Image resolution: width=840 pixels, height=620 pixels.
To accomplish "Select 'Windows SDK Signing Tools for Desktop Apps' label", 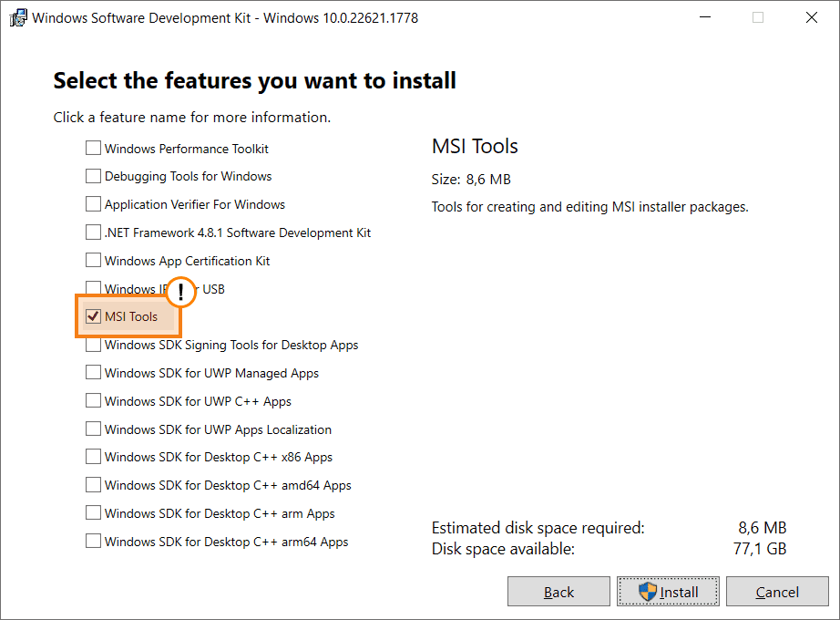I will pyautogui.click(x=231, y=345).
